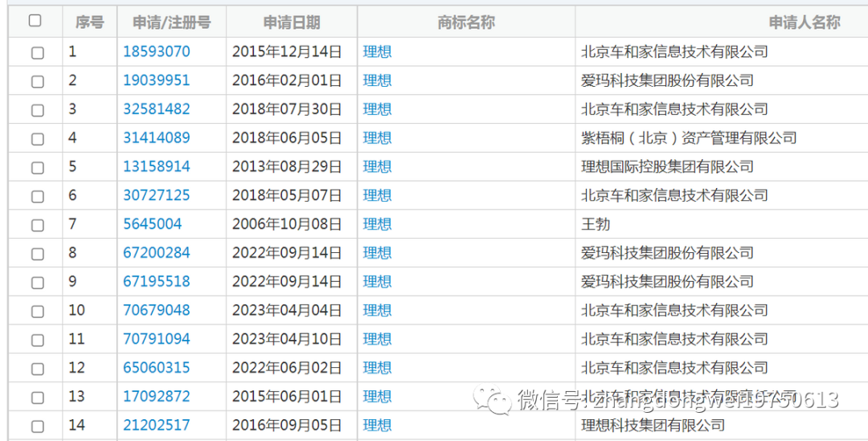The width and height of the screenshot is (868, 441).
Task: Open 理想 trademark name in row 7
Action: click(x=377, y=224)
